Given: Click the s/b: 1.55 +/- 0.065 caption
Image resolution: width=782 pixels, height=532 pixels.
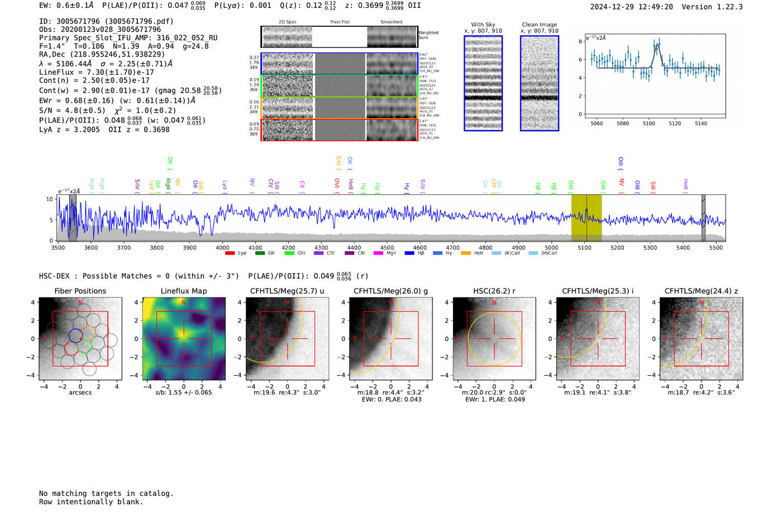Looking at the screenshot, I should coord(184,392).
